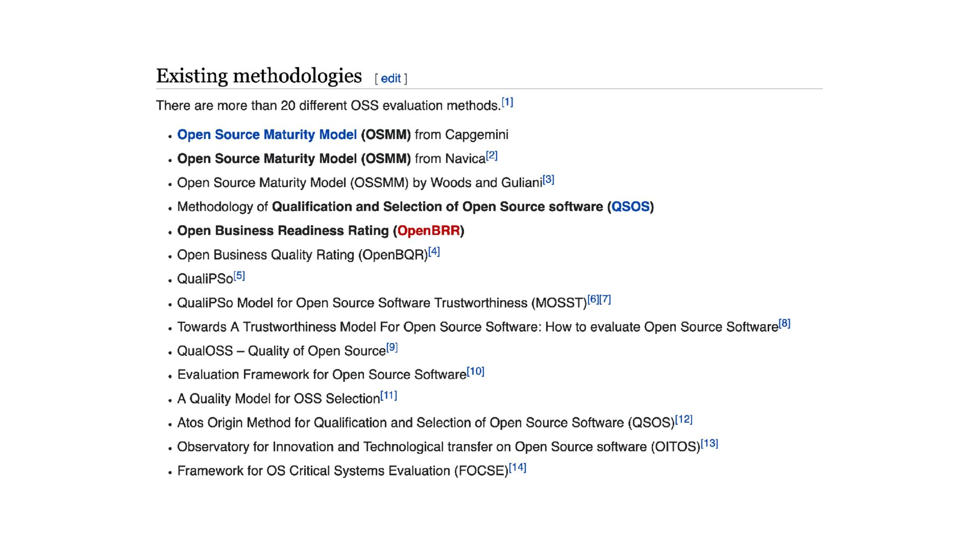Open citation [4] after OpenBQR

[434, 252]
